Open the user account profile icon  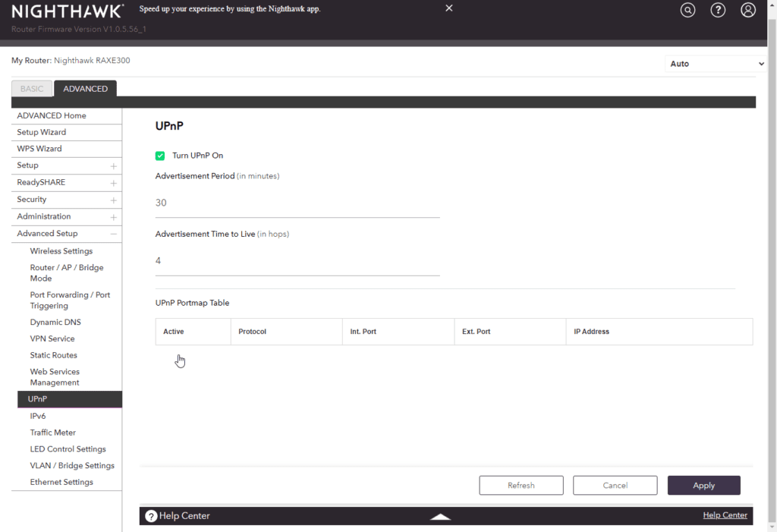coord(748,10)
